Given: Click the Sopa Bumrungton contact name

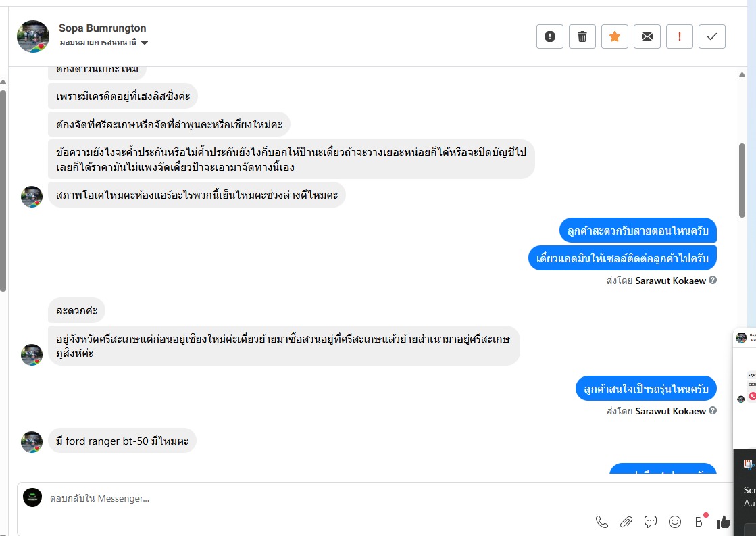Looking at the screenshot, I should [x=102, y=28].
